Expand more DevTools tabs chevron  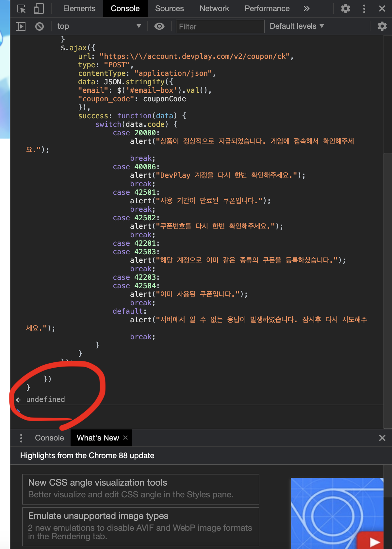(306, 8)
